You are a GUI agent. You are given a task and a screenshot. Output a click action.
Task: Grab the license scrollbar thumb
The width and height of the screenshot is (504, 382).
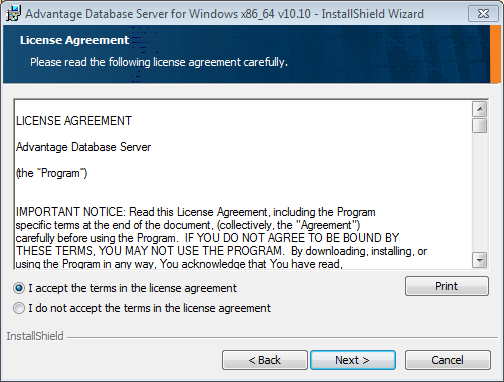pos(480,125)
